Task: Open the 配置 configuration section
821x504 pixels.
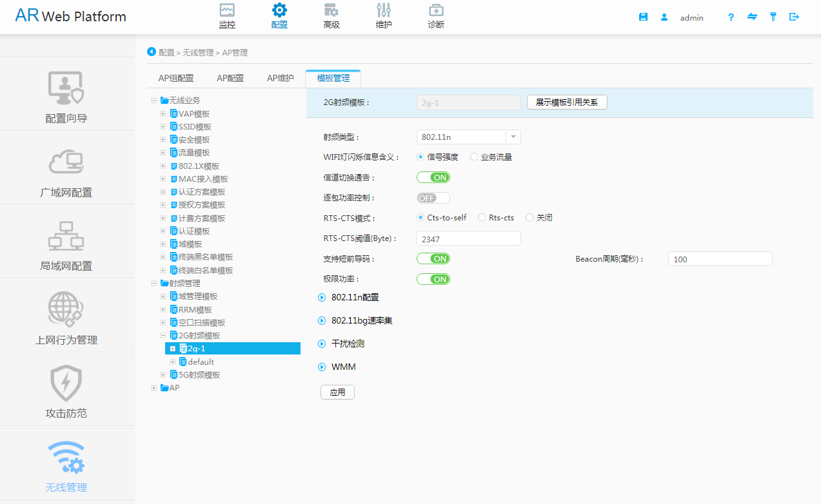Action: click(279, 17)
